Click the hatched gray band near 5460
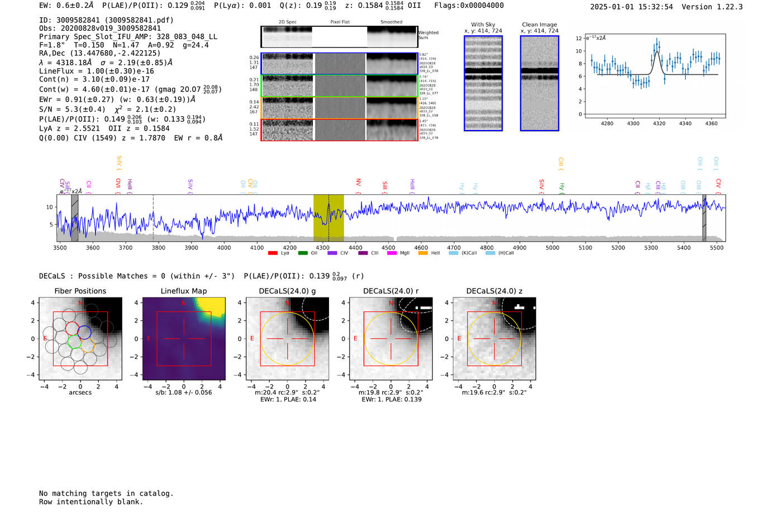 click(x=704, y=218)
